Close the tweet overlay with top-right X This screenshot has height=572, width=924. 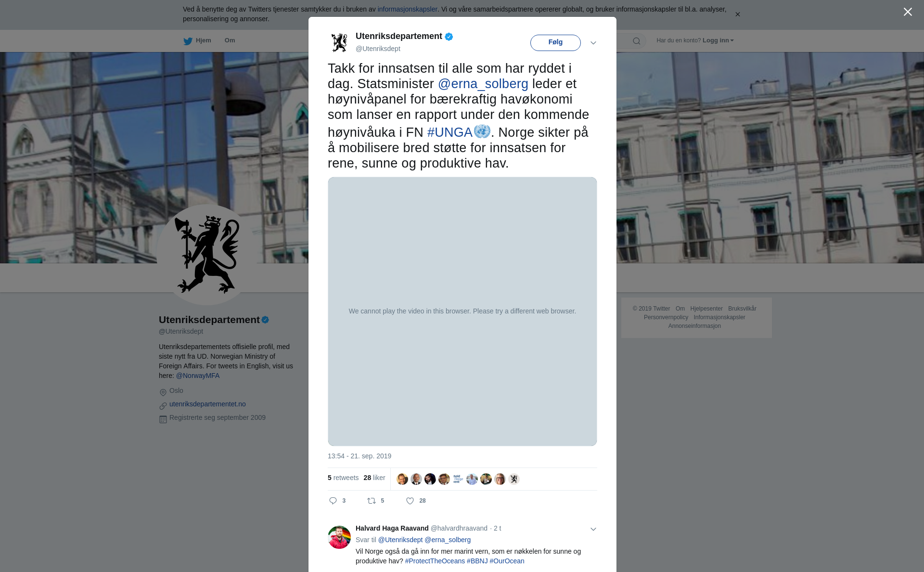point(908,12)
